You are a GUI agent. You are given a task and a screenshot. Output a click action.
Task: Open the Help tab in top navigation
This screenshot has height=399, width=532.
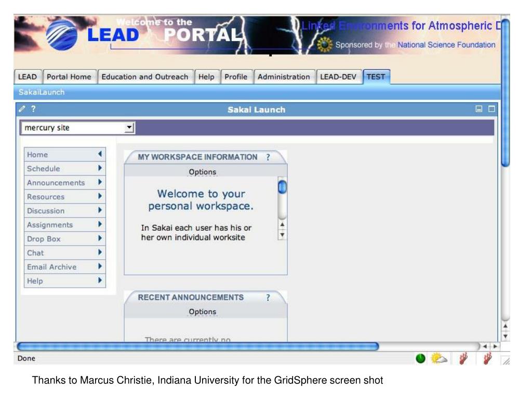point(206,77)
